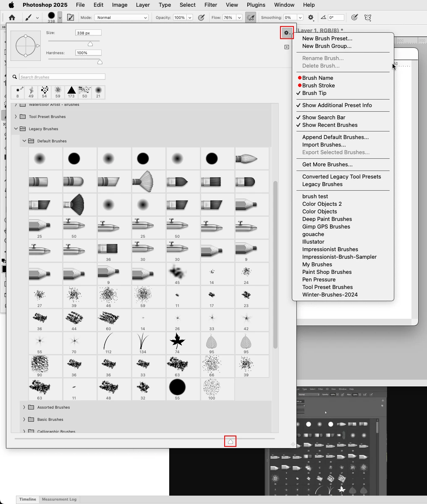
Task: Open the Apple menu
Action: point(11,5)
